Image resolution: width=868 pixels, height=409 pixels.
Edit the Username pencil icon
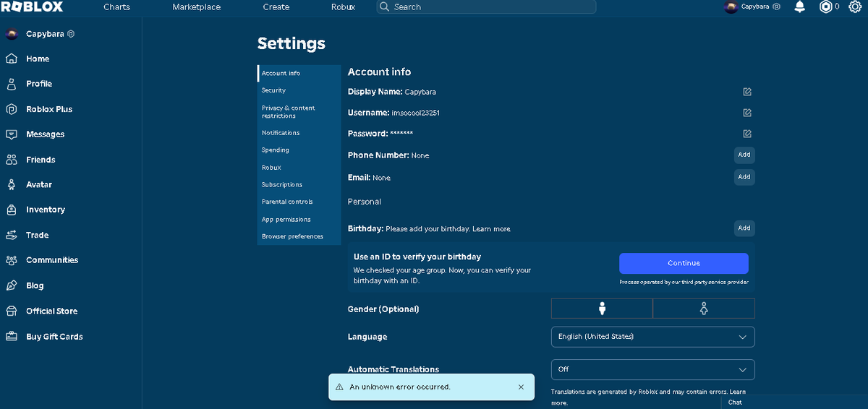pyautogui.click(x=747, y=113)
